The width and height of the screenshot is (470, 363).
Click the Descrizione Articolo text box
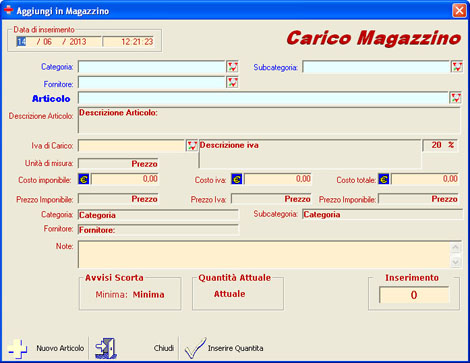(x=269, y=120)
